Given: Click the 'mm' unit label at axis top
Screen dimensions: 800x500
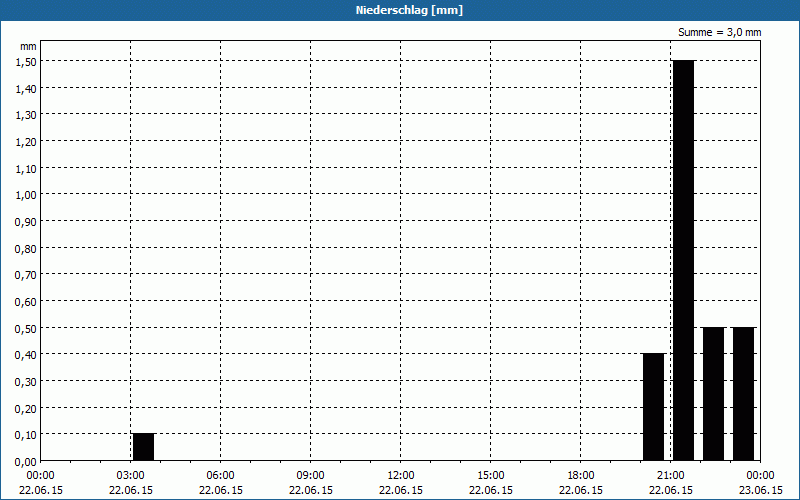Looking at the screenshot, I should point(29,46).
